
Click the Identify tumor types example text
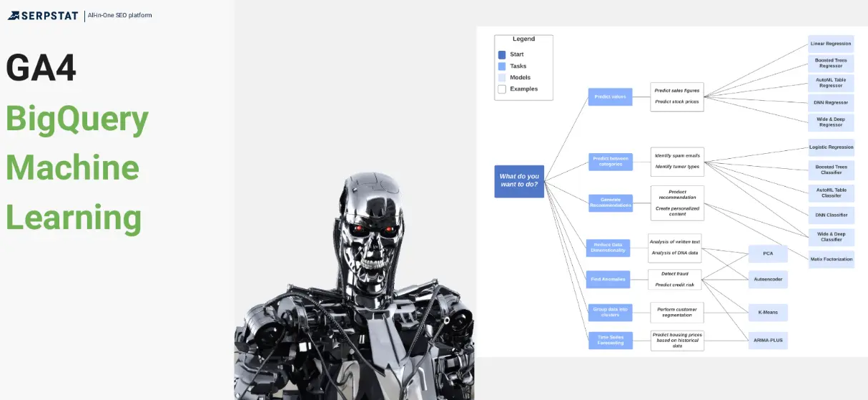point(677,166)
